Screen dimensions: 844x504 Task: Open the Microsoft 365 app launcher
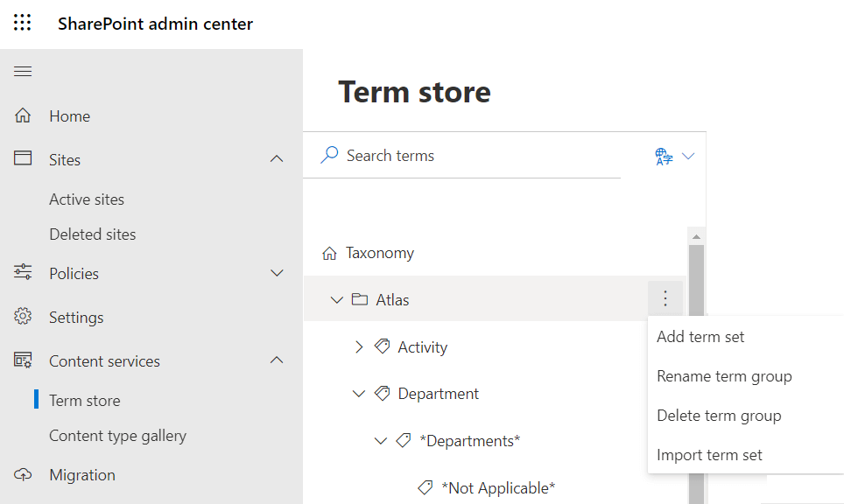(x=22, y=23)
